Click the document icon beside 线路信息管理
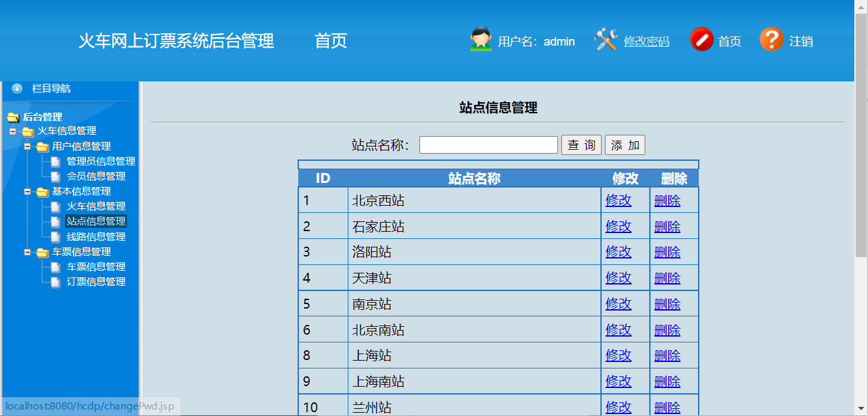The image size is (868, 416). pos(55,236)
